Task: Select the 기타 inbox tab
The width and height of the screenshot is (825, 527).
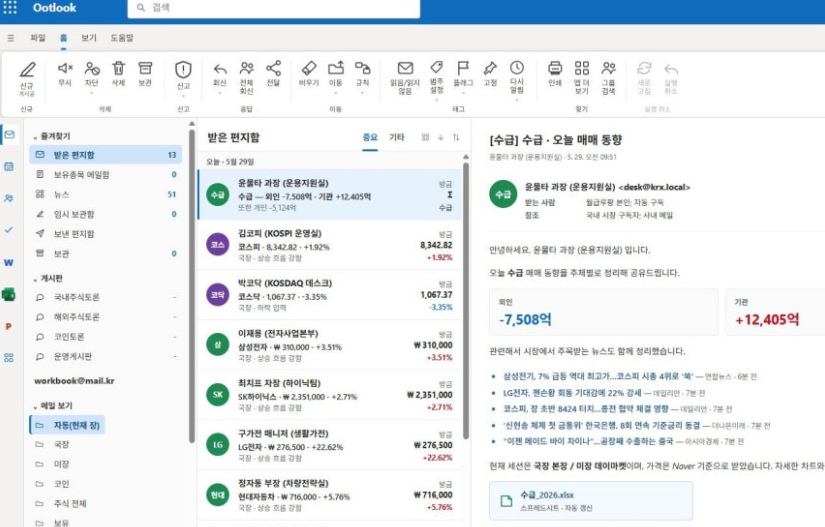Action: click(396, 137)
